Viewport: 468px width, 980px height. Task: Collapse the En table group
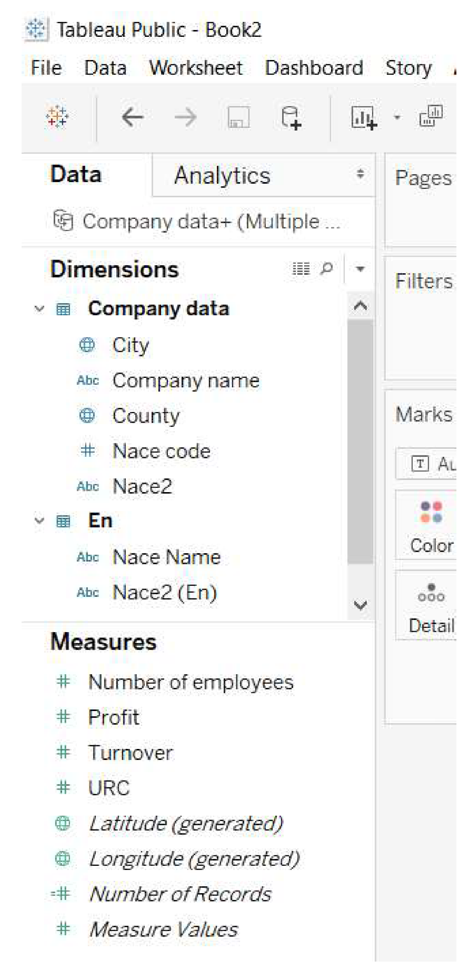(x=39, y=521)
